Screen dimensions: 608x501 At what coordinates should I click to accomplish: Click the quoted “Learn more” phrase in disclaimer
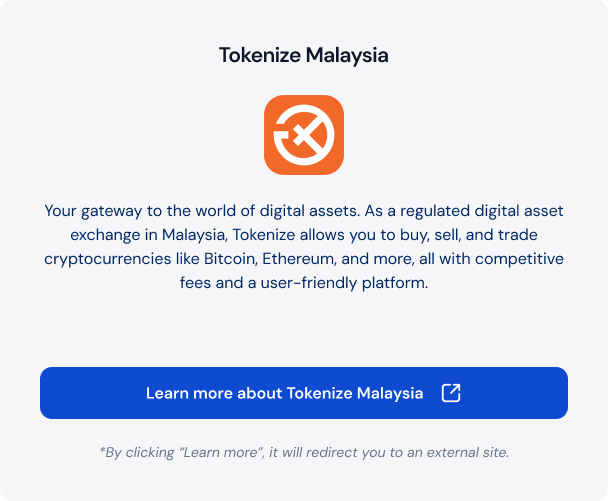click(x=221, y=453)
